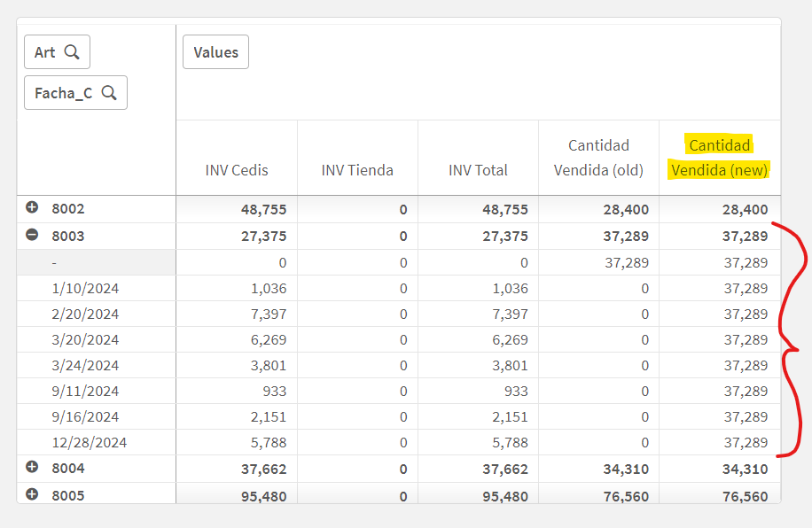Click the Values button
The image size is (812, 528).
[215, 52]
